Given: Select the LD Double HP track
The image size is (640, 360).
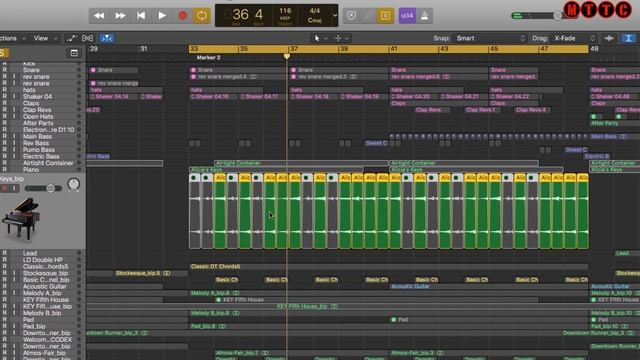Looking at the screenshot, I should coord(43,260).
